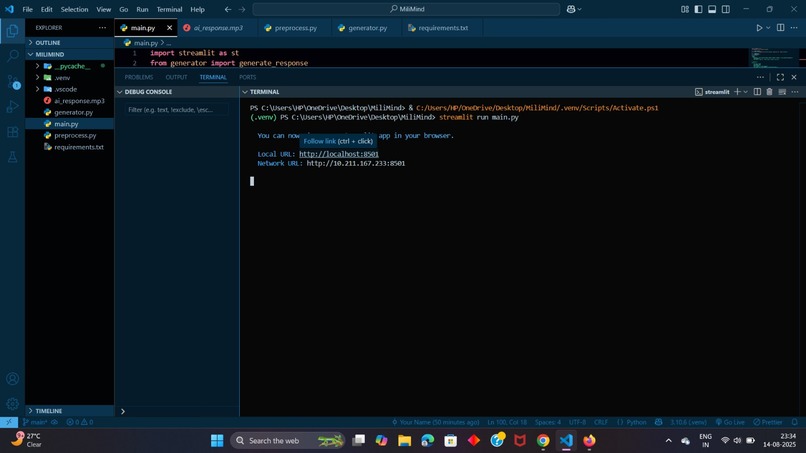
Task: Click the debug console filter field
Action: [176, 110]
